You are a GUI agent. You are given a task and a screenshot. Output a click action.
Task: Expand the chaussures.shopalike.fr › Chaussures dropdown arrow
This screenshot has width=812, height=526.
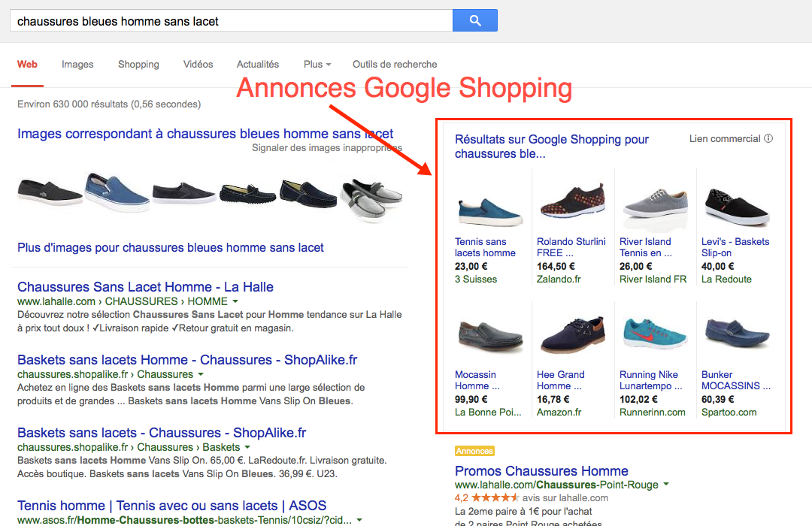pyautogui.click(x=201, y=374)
